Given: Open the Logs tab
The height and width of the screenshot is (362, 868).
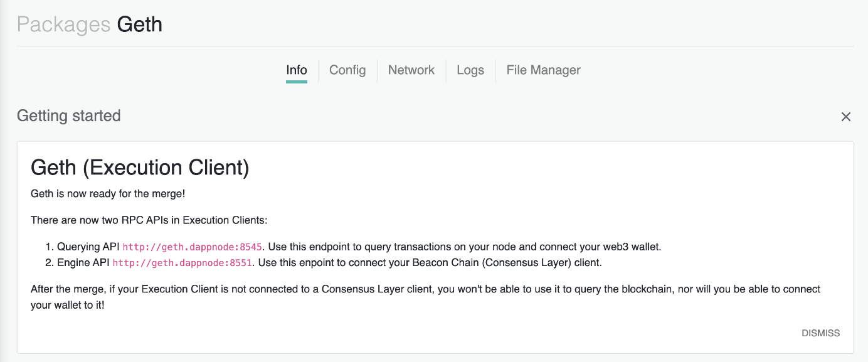Looking at the screenshot, I should [470, 70].
